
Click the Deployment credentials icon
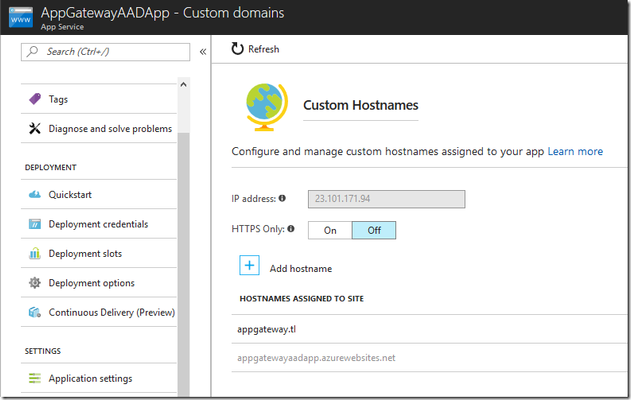pyautogui.click(x=35, y=224)
